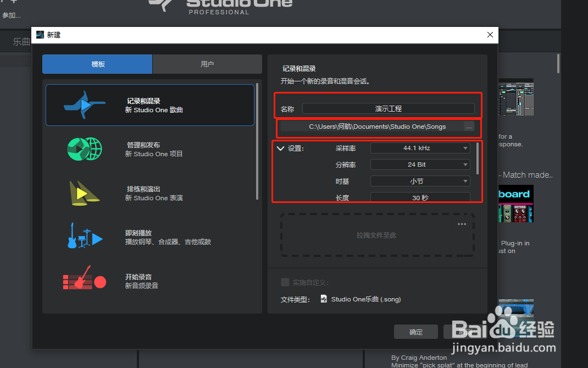Close the 新建 dialog with X

coord(490,35)
